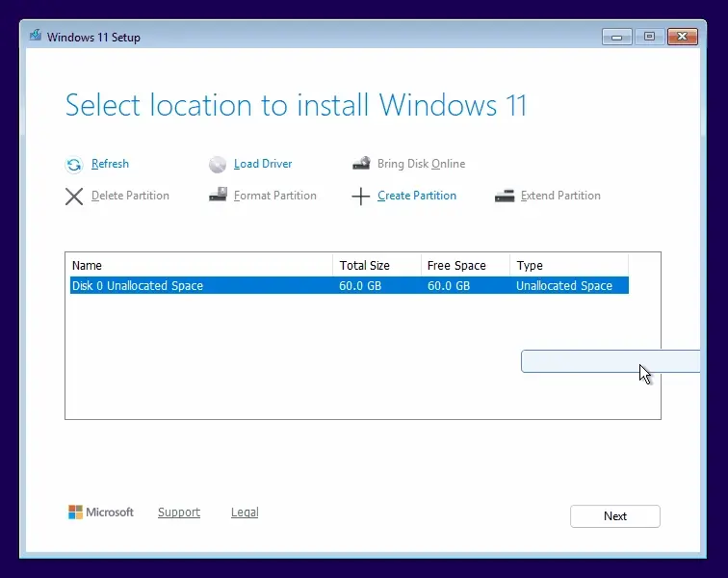Click the Bring Disk Online label
Viewport: 728px width, 578px height.
pos(421,164)
